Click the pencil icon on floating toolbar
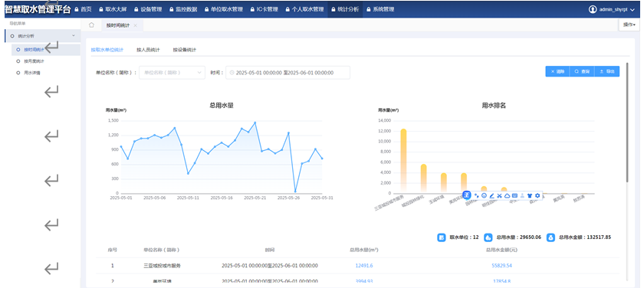 491,195
